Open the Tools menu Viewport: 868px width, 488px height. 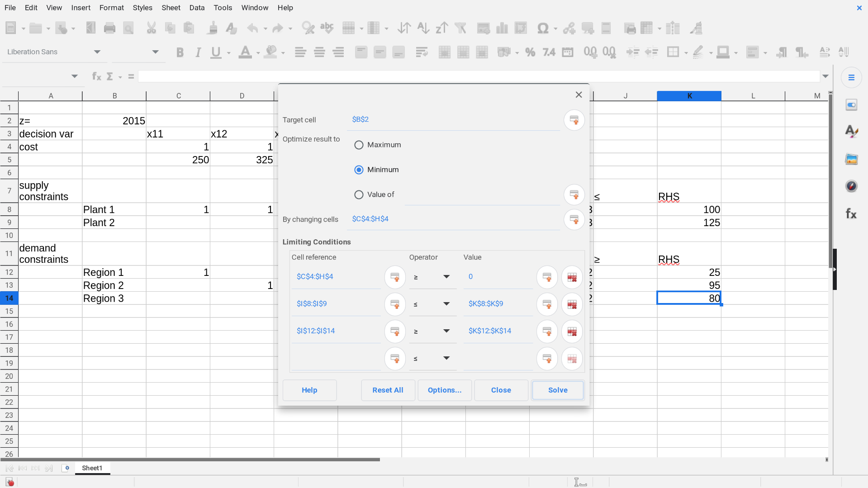tap(223, 8)
